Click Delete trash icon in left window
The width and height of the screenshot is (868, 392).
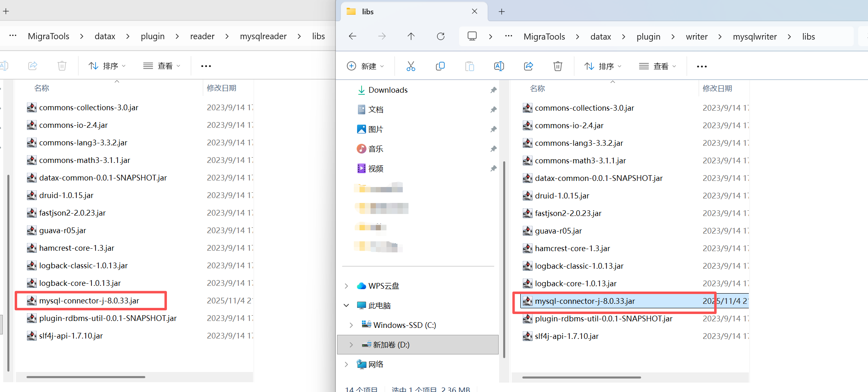click(62, 66)
